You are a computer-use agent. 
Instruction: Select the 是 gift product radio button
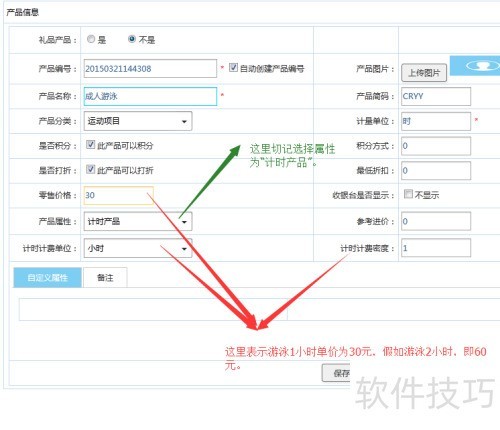91,39
